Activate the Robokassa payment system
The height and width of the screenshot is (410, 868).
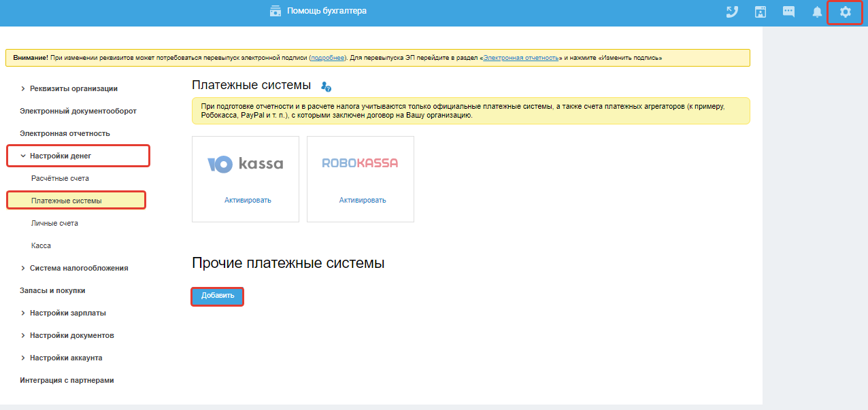pos(363,200)
